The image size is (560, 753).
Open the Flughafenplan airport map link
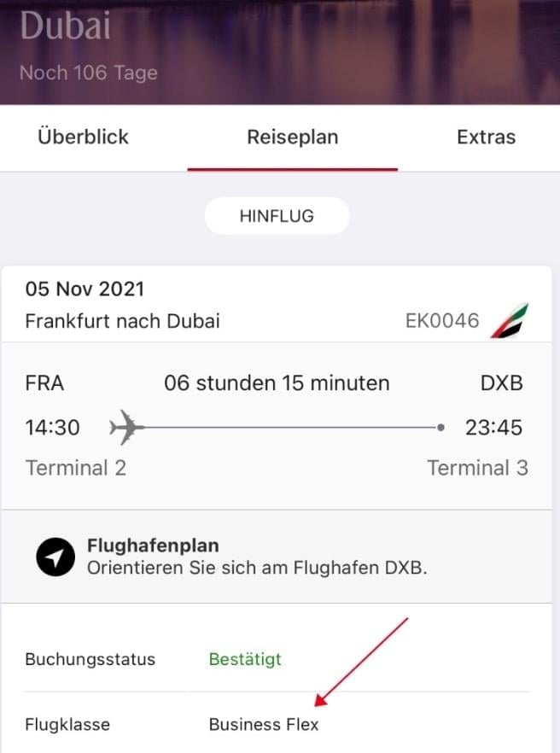pos(277,556)
